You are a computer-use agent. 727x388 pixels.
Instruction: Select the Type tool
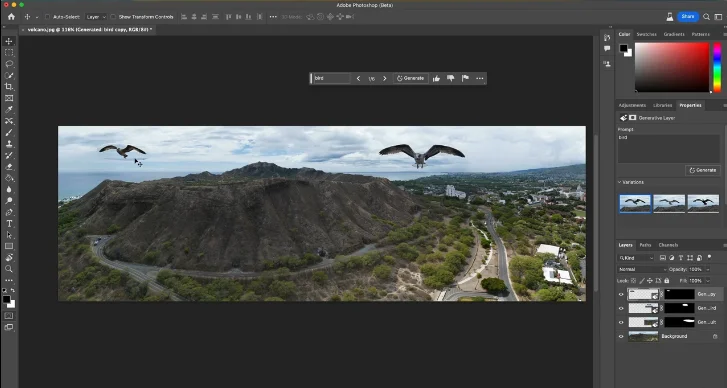(9, 223)
